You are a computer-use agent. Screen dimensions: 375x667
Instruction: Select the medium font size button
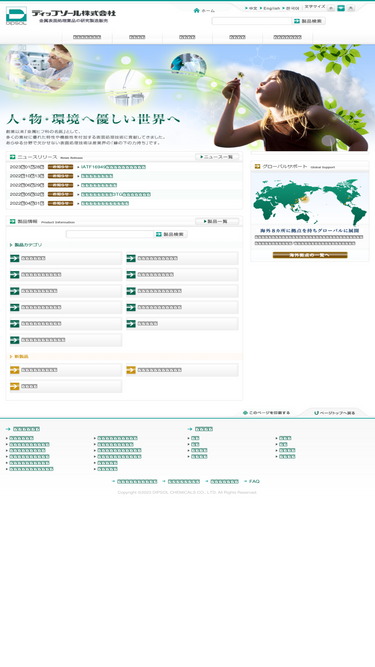pos(341,8)
